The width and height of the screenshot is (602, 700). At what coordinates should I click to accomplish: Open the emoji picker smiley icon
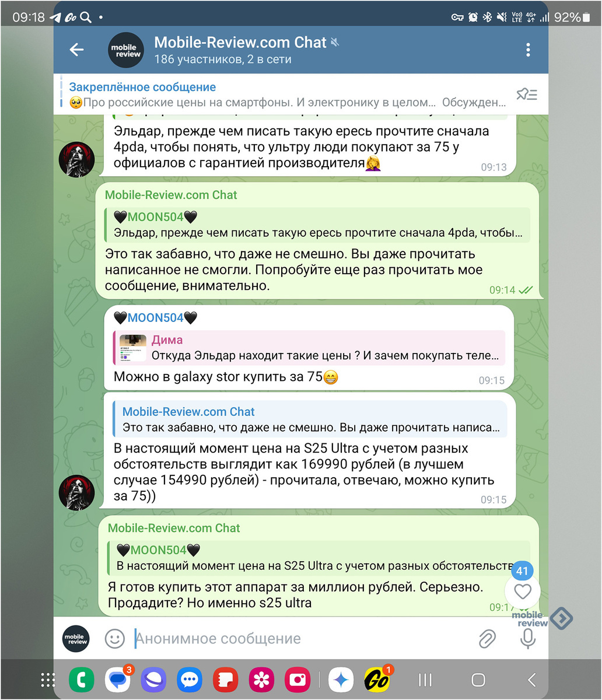[115, 639]
